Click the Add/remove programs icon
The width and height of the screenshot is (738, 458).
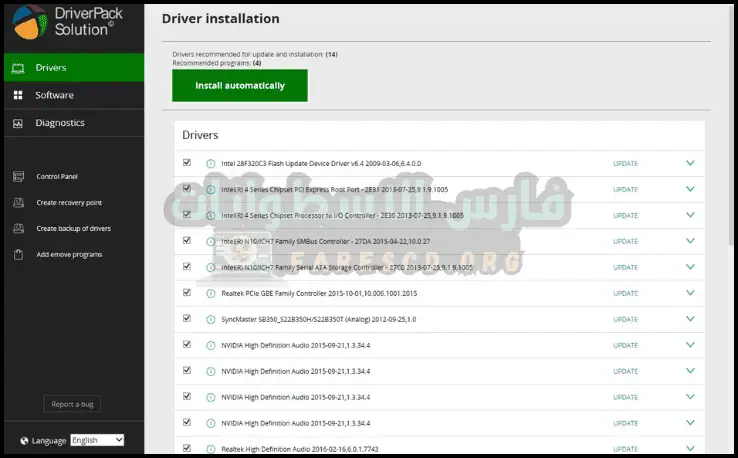(17, 255)
